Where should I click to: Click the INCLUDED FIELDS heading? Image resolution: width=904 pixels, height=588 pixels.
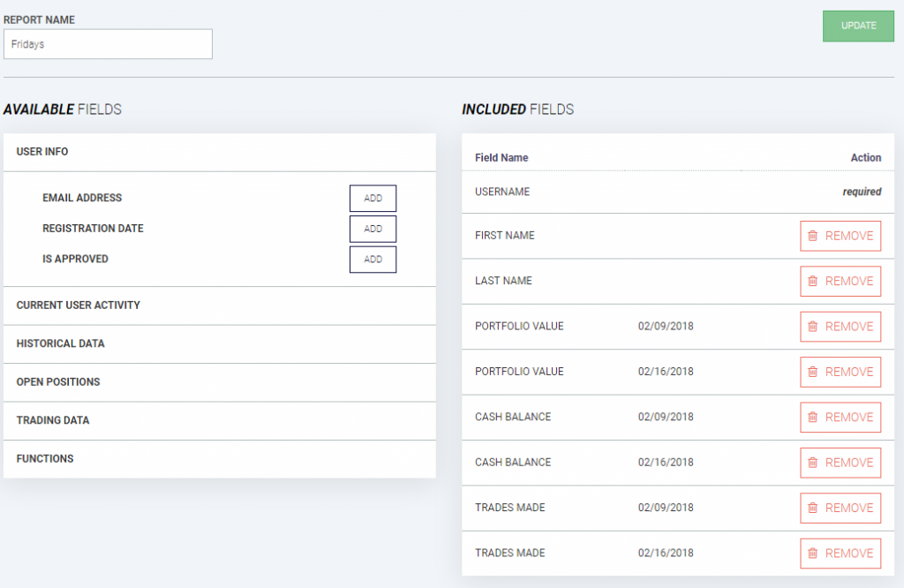[517, 109]
